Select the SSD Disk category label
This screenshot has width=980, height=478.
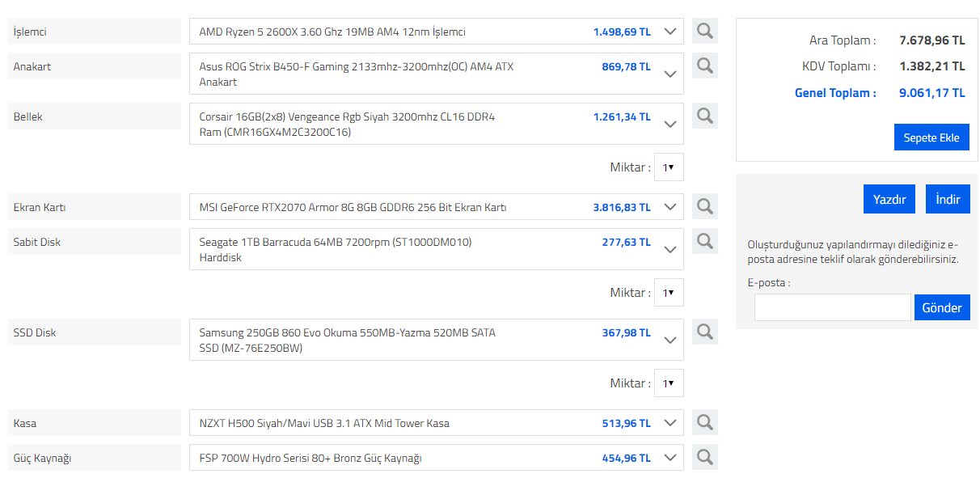(x=95, y=332)
